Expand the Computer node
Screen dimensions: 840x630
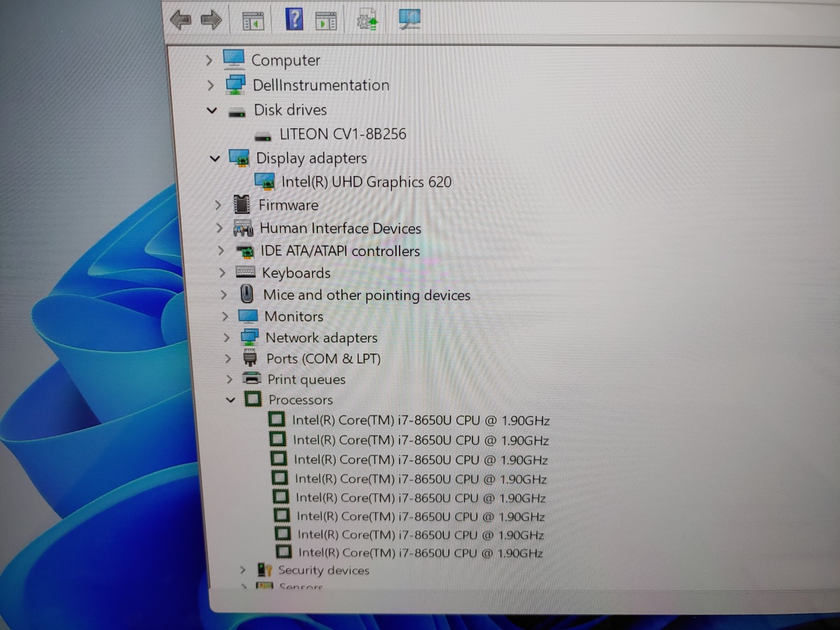209,60
